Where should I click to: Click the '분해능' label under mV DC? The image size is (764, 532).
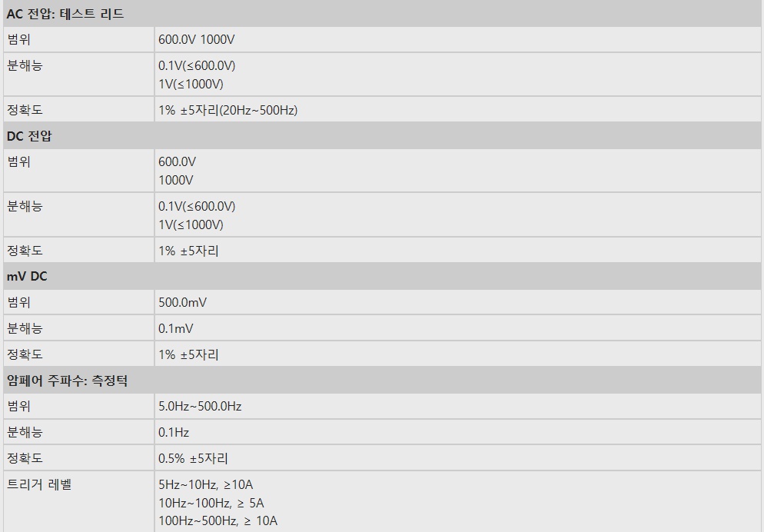coord(25,328)
